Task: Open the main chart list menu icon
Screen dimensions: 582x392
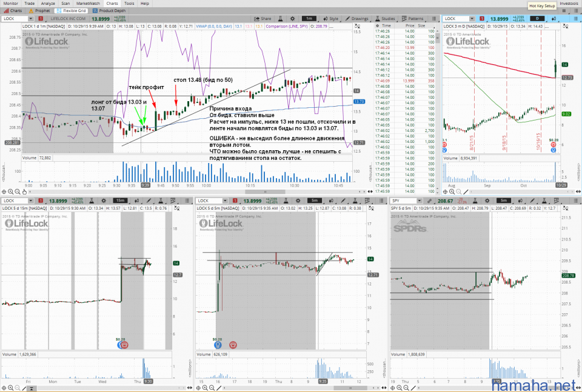Action: click(x=434, y=19)
